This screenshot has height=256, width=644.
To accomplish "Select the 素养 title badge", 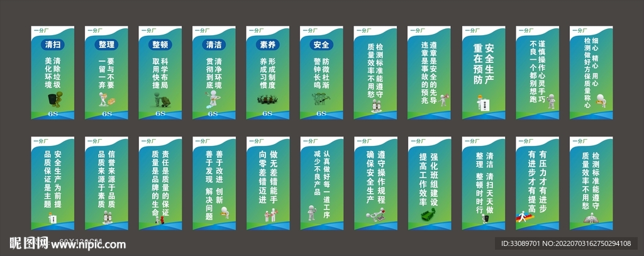I will (x=268, y=45).
